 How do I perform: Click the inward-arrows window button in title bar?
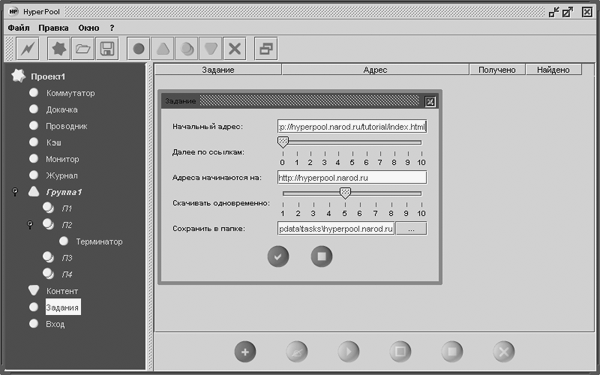pos(554,12)
